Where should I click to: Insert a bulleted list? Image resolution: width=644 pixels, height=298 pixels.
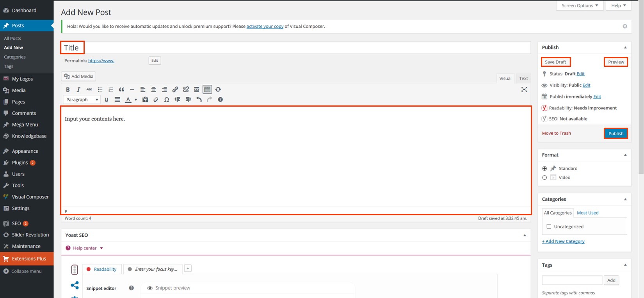(100, 89)
